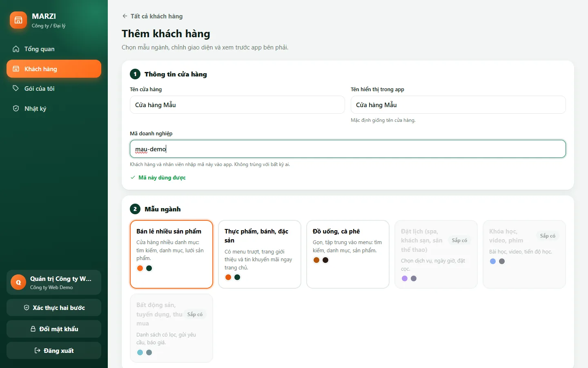This screenshot has height=368, width=588.
Task: Click the teal swatch in Bất động sản card
Action: click(140, 352)
